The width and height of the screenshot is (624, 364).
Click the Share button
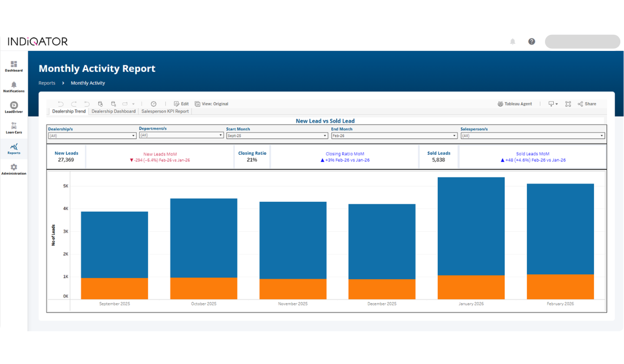click(587, 104)
